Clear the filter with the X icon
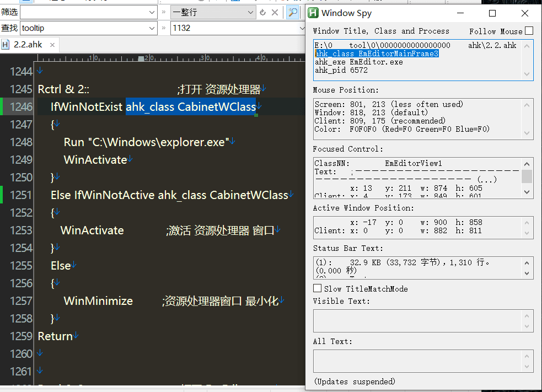 point(275,12)
